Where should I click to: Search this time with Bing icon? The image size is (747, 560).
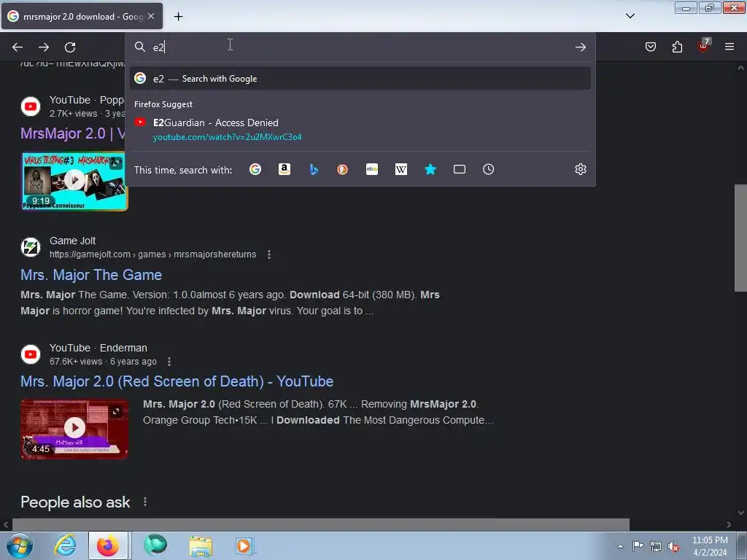point(314,169)
